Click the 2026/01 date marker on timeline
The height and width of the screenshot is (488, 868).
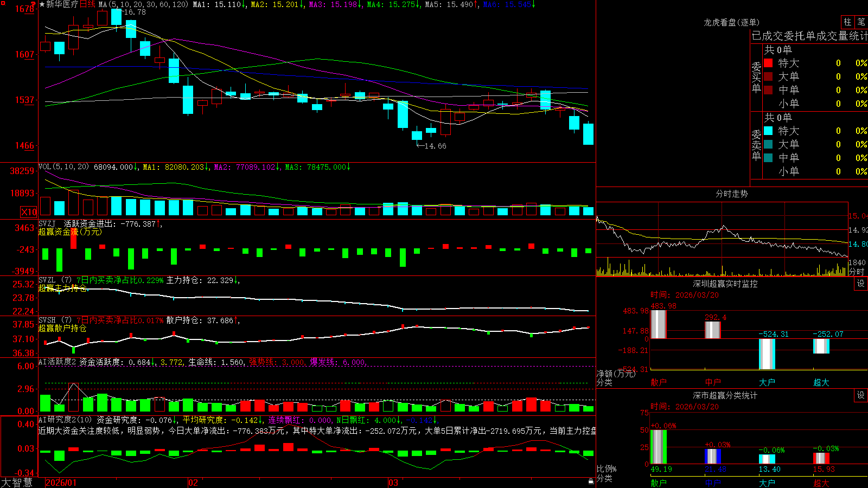coord(61,483)
